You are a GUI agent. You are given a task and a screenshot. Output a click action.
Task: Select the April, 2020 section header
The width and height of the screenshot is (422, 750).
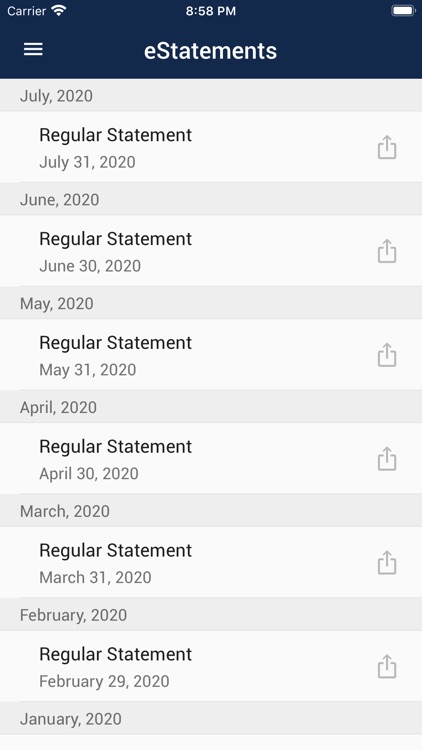pyautogui.click(x=211, y=407)
